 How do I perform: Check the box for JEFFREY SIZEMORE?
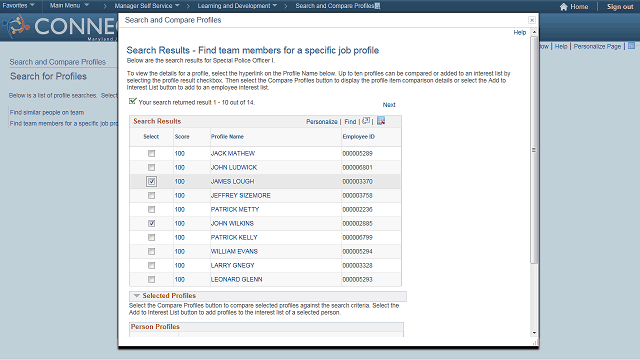(151, 196)
